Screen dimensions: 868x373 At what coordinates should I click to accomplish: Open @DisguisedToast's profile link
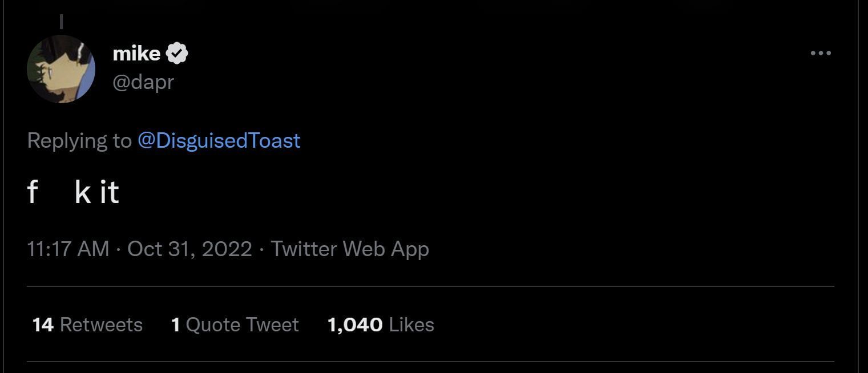click(219, 140)
